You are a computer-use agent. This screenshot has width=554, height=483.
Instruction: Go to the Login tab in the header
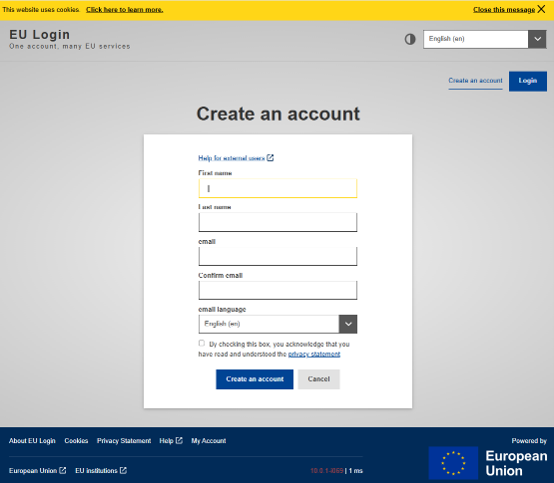tap(528, 81)
